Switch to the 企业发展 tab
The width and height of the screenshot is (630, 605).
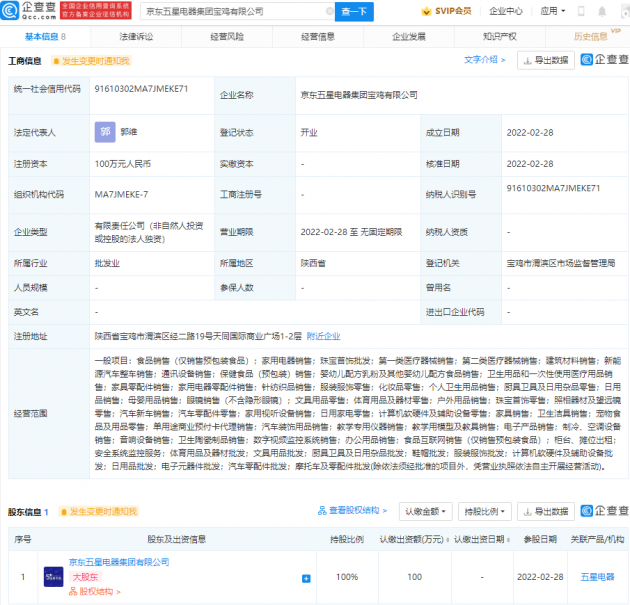pos(409,37)
